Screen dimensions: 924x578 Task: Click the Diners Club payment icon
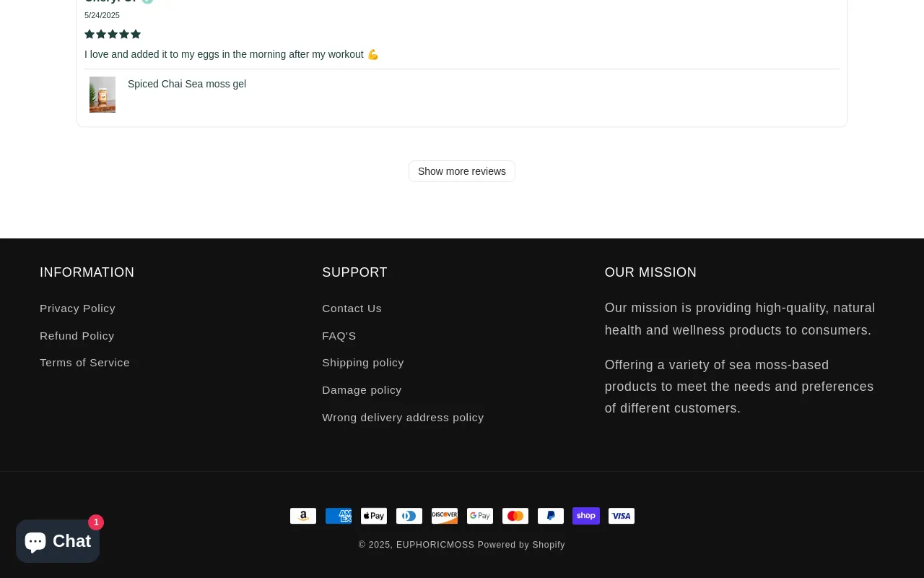[409, 516]
